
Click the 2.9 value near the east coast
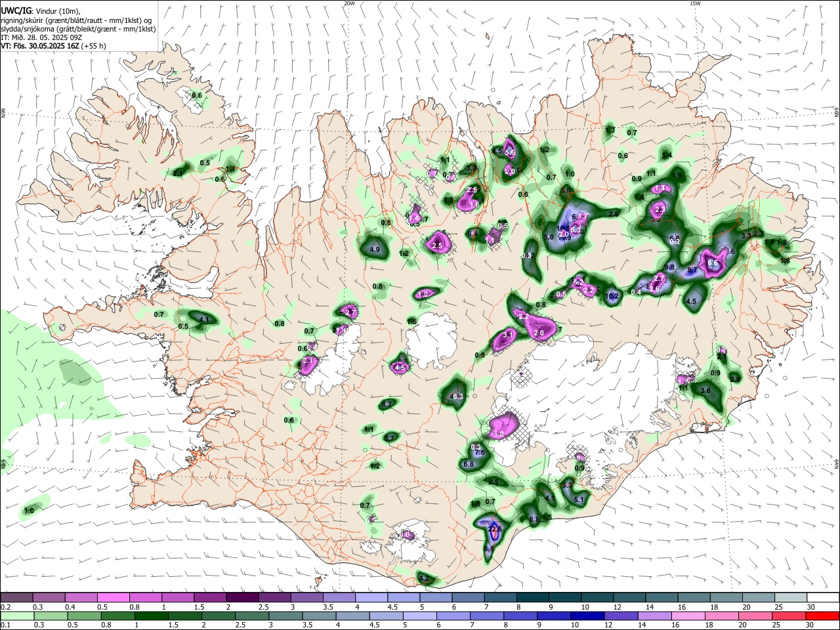tap(735, 379)
